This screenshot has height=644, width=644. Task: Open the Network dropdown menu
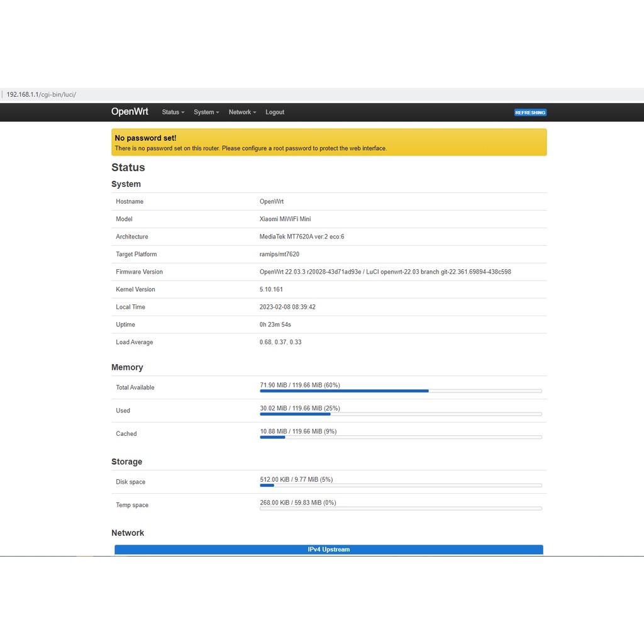click(242, 112)
